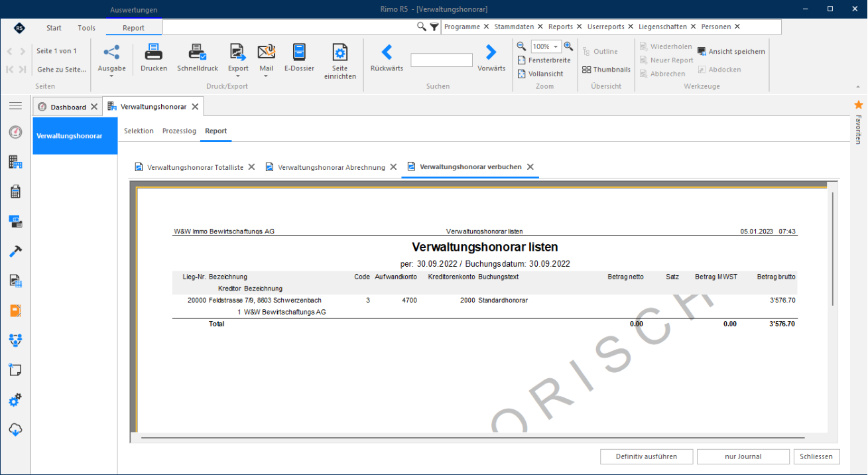Expand the Mail dropdown arrow
Screen dimensions: 868x475
(x=266, y=76)
